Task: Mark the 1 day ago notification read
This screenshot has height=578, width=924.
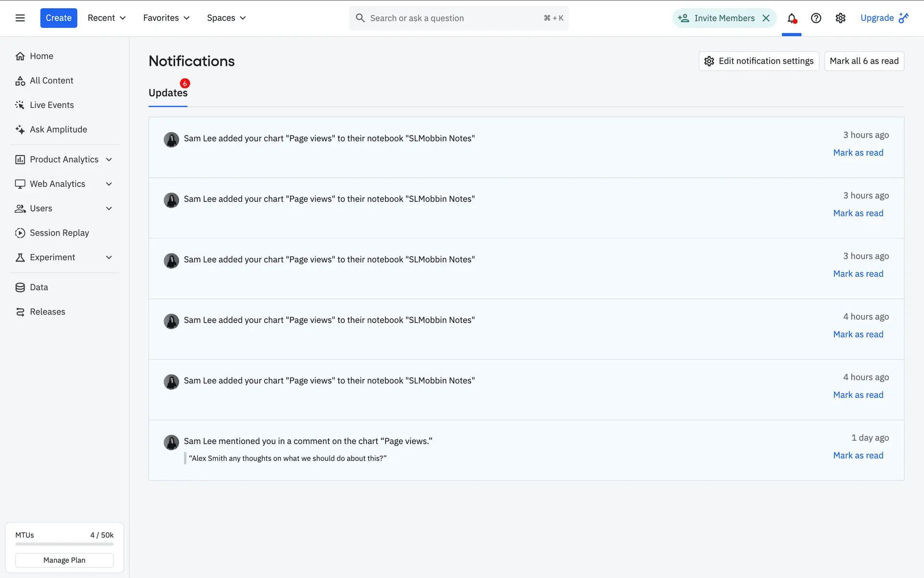Action: point(858,456)
